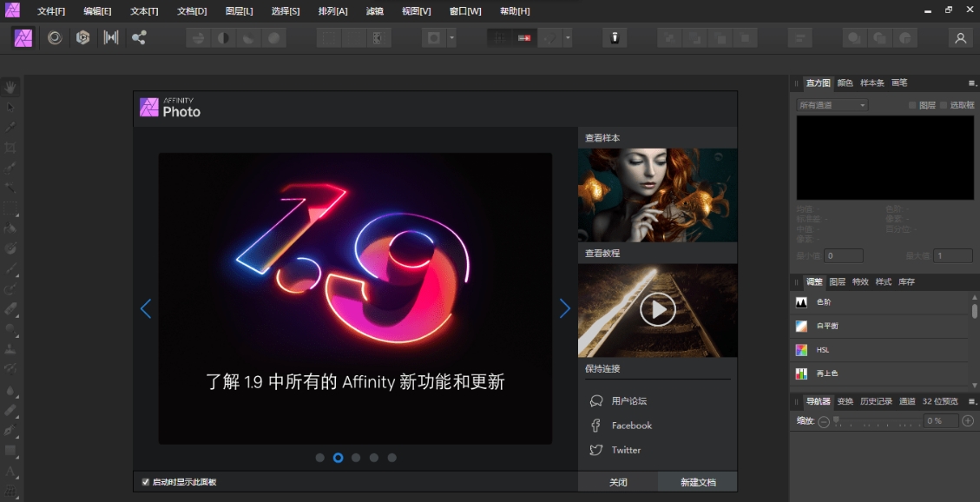Select the Selection Brush tool
Image resolution: width=980 pixels, height=502 pixels.
tap(10, 168)
